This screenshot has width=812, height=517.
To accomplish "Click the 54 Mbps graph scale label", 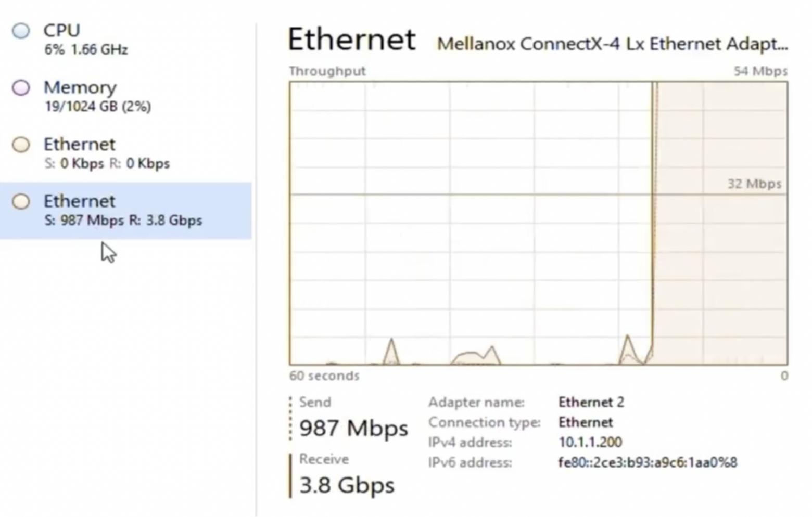I will click(x=760, y=71).
